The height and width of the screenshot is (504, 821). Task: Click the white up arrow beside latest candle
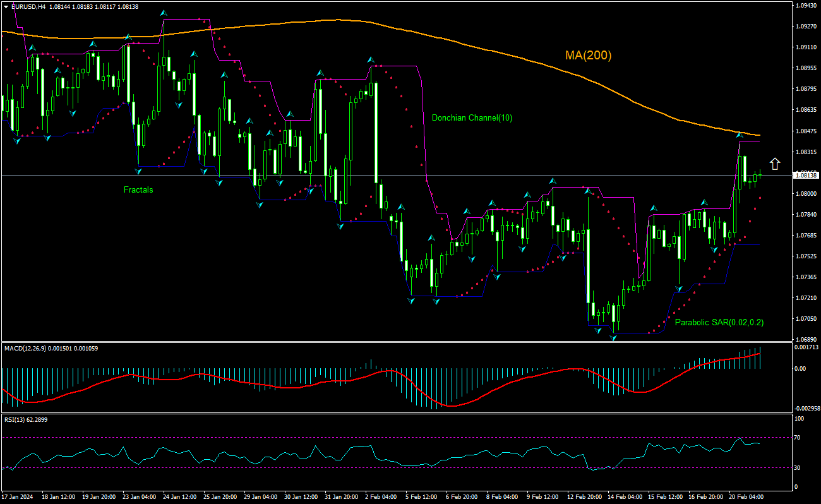(x=775, y=164)
